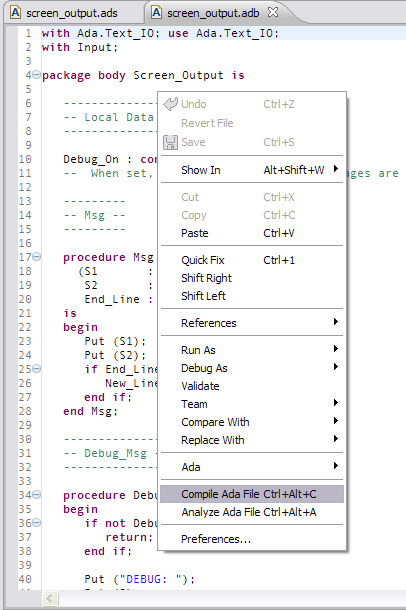The image size is (406, 610).
Task: Choose Revert File in the context menu
Action: click(252, 123)
